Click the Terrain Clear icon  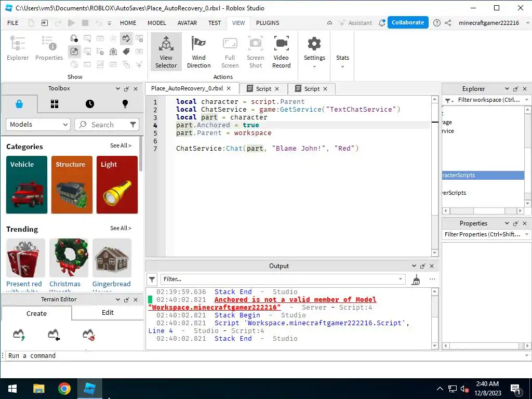(88, 335)
